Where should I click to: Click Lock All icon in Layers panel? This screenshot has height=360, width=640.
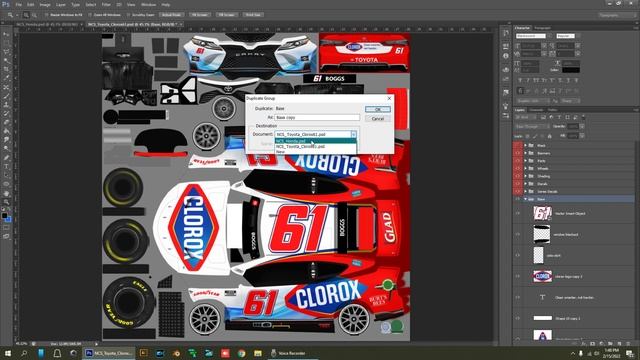pos(549,136)
